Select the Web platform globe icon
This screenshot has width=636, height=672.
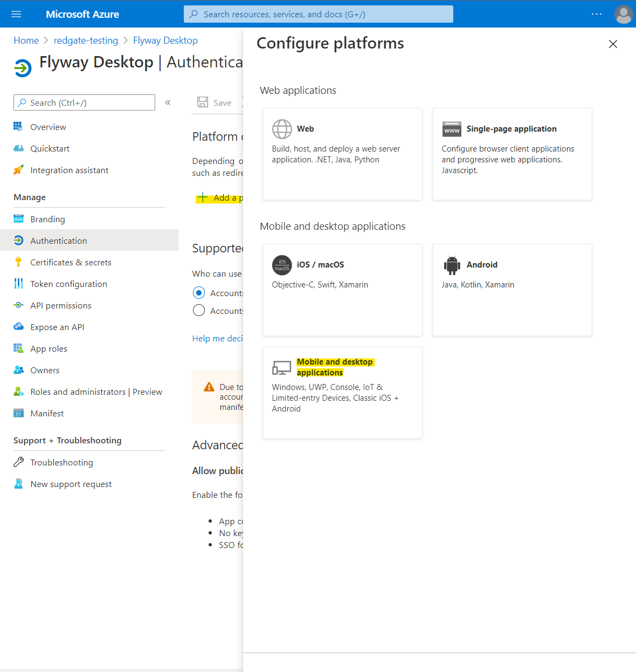(x=282, y=129)
